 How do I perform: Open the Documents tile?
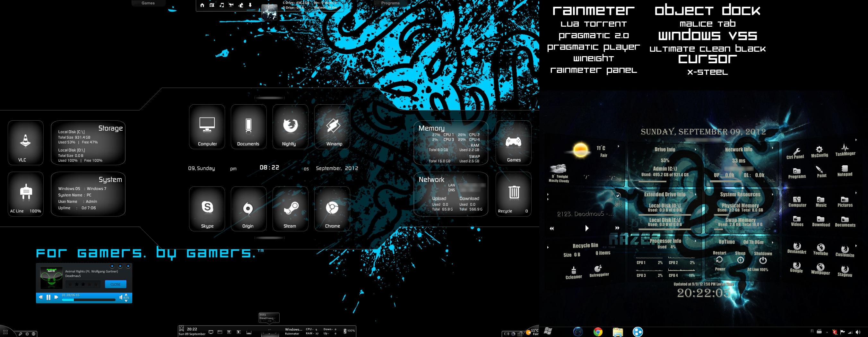[249, 127]
